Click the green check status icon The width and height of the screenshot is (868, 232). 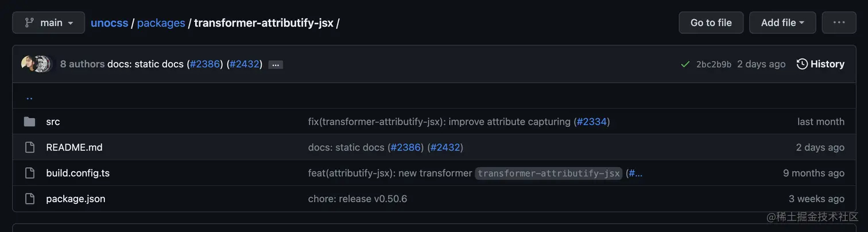tap(685, 64)
